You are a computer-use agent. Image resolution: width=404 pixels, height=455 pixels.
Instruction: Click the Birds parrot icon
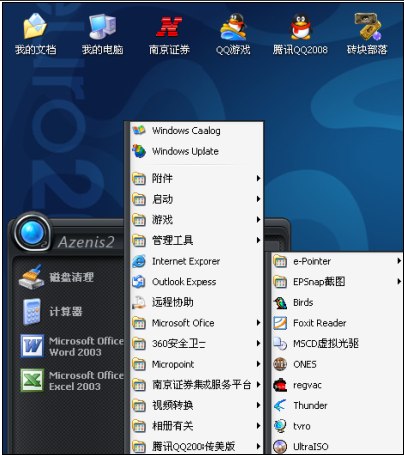(280, 303)
